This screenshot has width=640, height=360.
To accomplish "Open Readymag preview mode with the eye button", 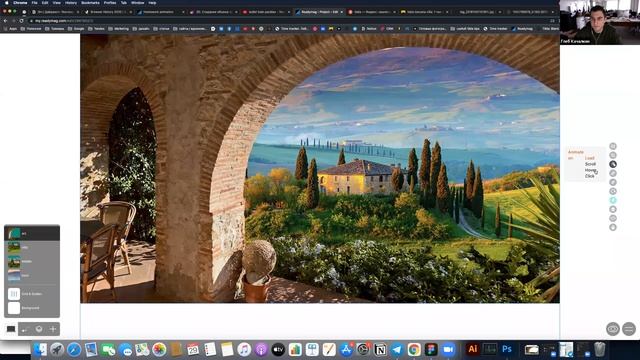I will [613, 329].
